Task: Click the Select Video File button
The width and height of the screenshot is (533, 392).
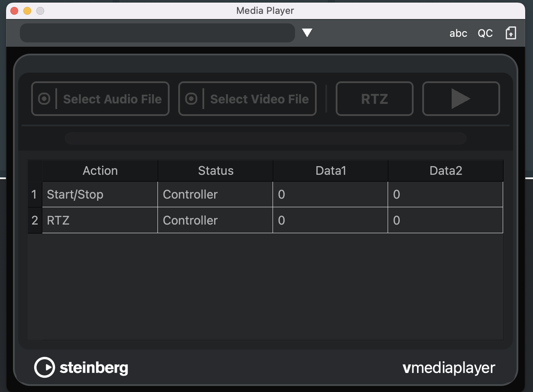Action: point(259,99)
